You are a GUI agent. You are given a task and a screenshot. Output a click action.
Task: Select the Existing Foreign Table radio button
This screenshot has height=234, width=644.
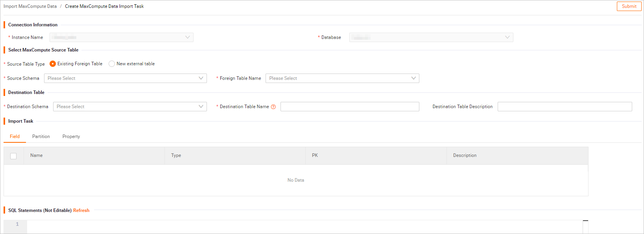click(x=53, y=64)
